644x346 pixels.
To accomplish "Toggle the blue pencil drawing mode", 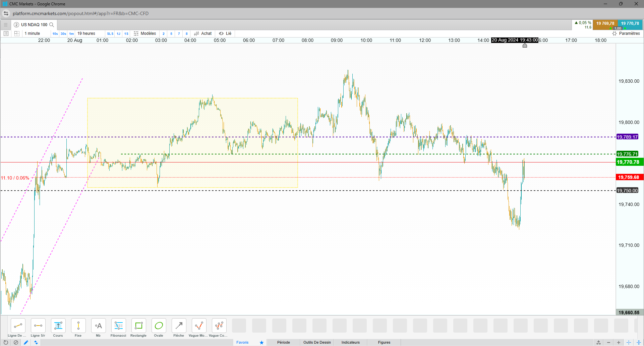I will [26, 342].
